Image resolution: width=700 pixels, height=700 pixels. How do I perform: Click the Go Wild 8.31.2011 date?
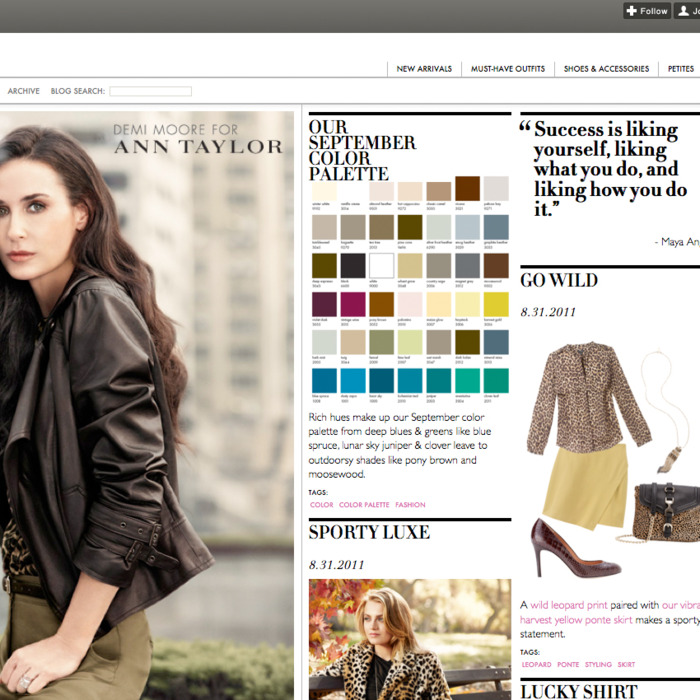tap(548, 312)
